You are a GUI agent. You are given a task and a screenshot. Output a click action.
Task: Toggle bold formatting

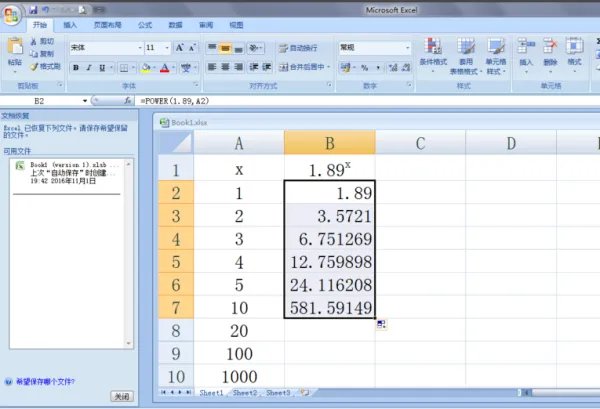pyautogui.click(x=75, y=67)
